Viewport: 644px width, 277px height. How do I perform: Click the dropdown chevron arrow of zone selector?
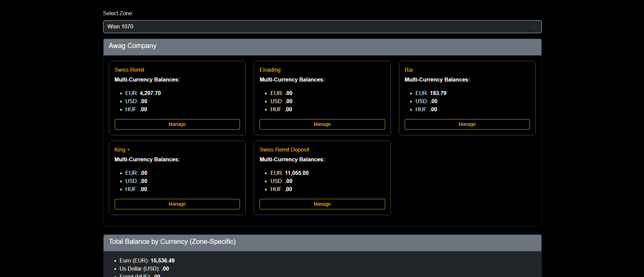(x=534, y=27)
